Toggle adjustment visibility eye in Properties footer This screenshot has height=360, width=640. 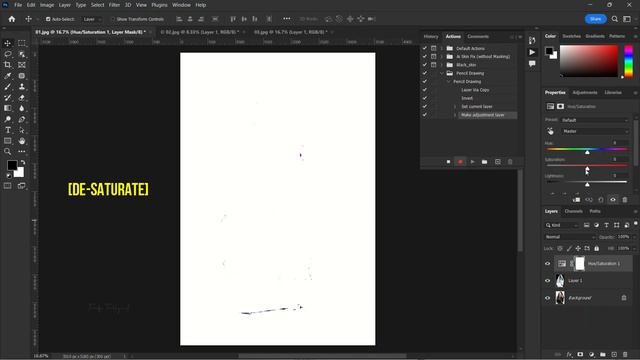coord(613,200)
